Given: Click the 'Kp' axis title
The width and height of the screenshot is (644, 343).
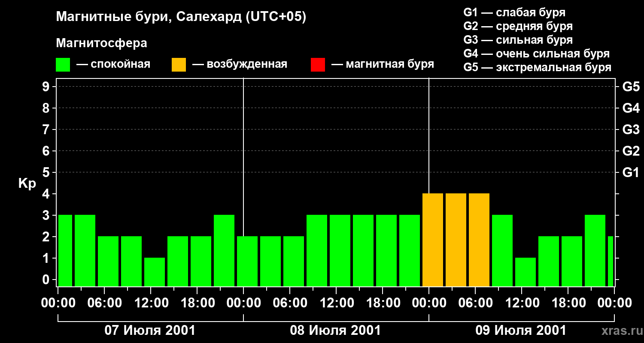Looking at the screenshot, I should click(27, 184).
